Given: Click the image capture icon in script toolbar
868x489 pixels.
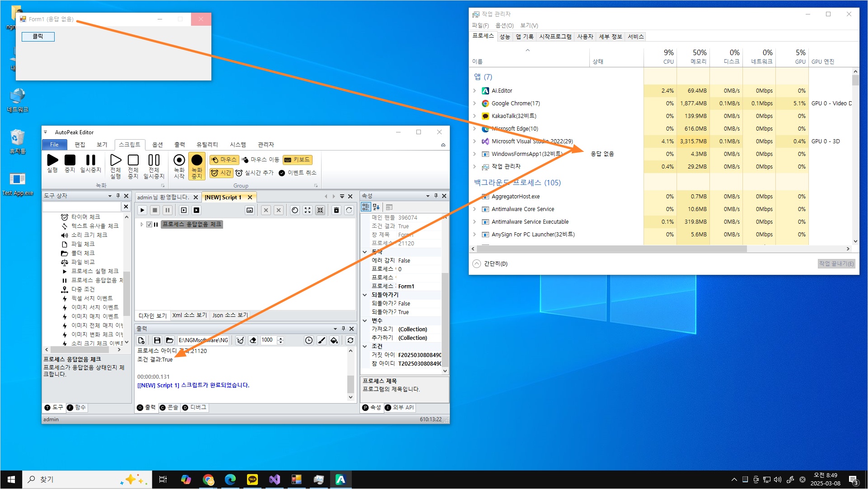Looking at the screenshot, I should 249,210.
